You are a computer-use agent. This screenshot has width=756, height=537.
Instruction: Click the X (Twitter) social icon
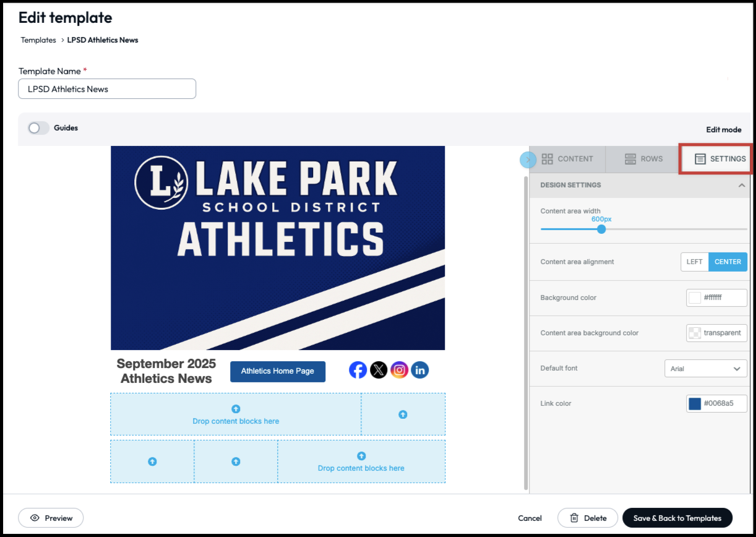point(379,370)
